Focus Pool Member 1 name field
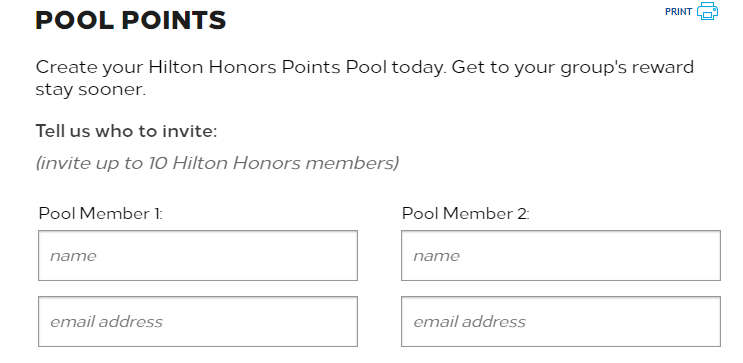Image resolution: width=743 pixels, height=363 pixels. [198, 255]
